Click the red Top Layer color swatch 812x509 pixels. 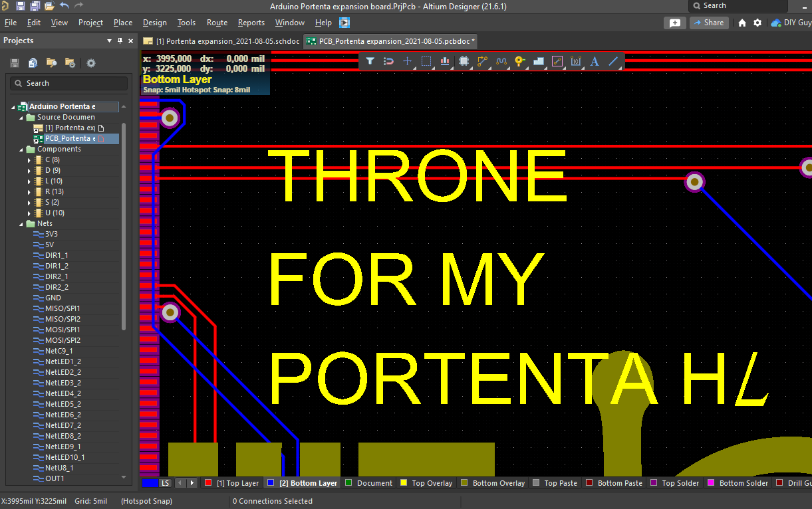[208, 483]
